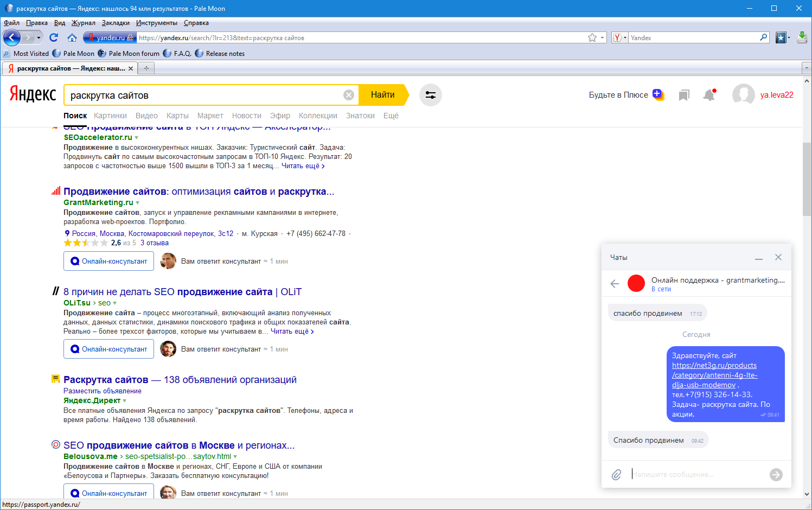Open the Читать ещё link in SEOaccelerator snippet
This screenshot has height=510, width=812.
[x=303, y=166]
